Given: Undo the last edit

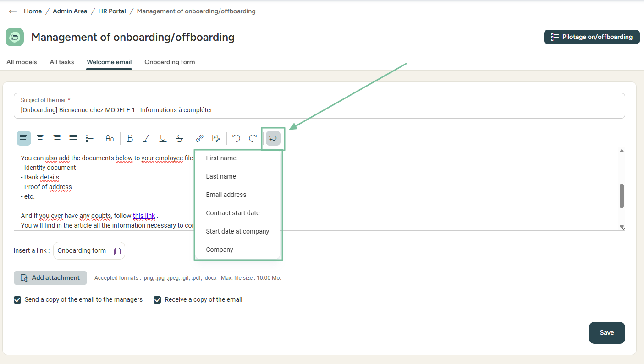Looking at the screenshot, I should click(x=236, y=138).
